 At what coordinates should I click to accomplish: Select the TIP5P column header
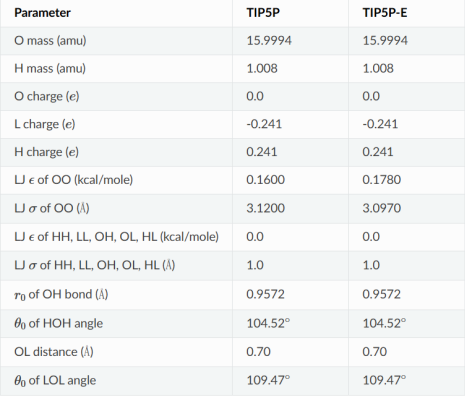tap(263, 13)
